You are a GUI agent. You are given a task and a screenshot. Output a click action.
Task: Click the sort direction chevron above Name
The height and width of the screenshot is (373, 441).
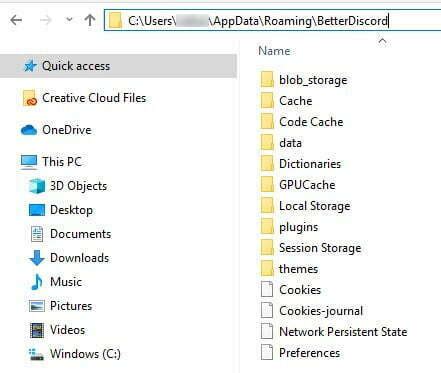coord(382,41)
